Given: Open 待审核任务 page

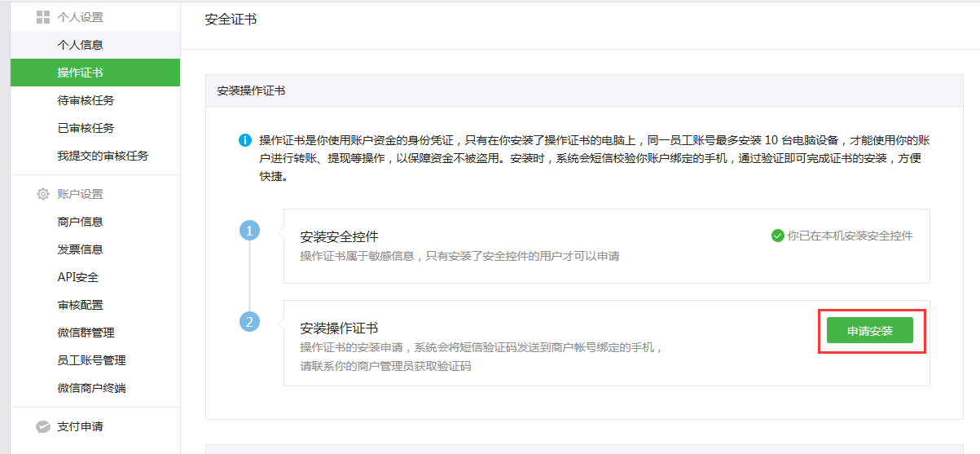Looking at the screenshot, I should 86,100.
